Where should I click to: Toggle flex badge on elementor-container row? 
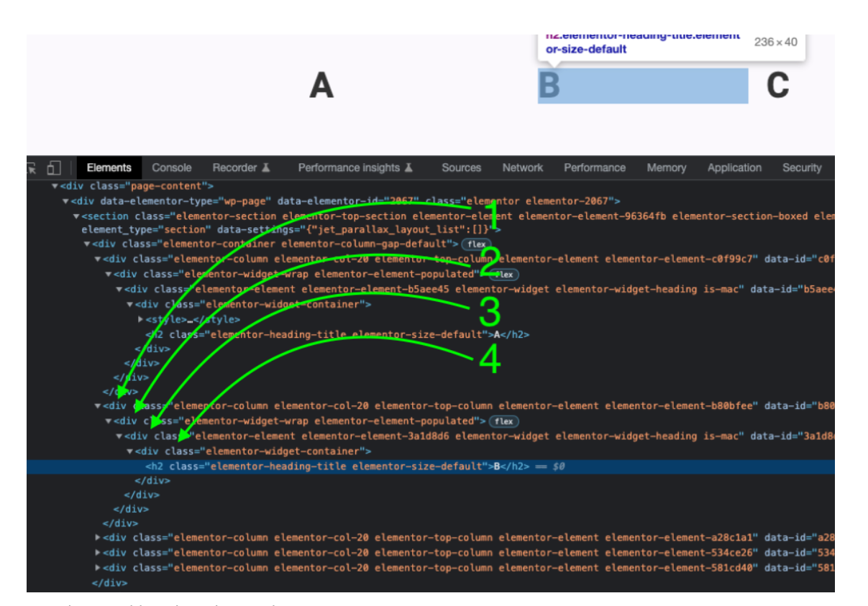pos(477,244)
